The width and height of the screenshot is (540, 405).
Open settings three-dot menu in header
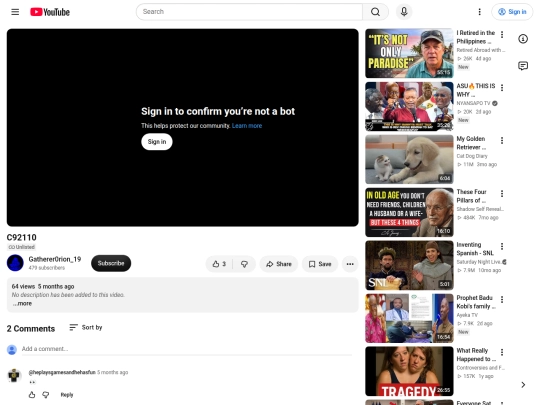coord(479,12)
